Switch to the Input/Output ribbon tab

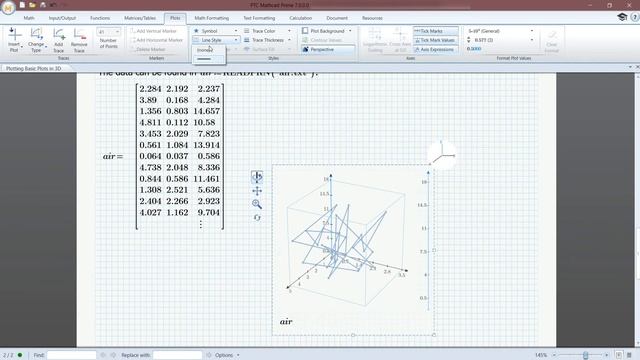point(62,18)
